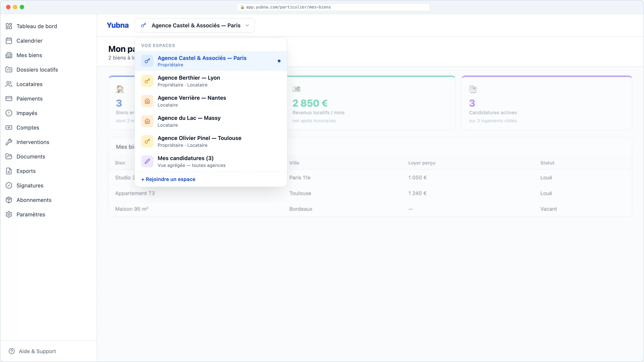Click yellow key icon for Agence Berthier
Image resolution: width=644 pixels, height=362 pixels.
point(147,81)
